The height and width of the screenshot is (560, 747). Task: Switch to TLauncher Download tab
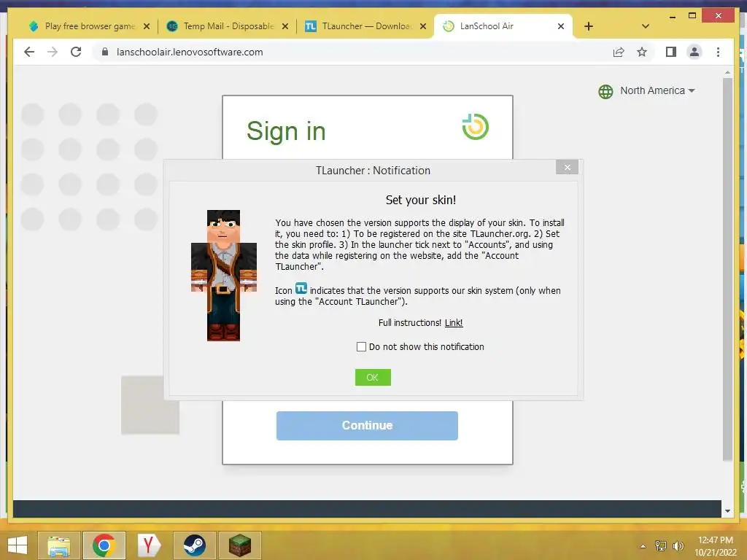coord(366,26)
